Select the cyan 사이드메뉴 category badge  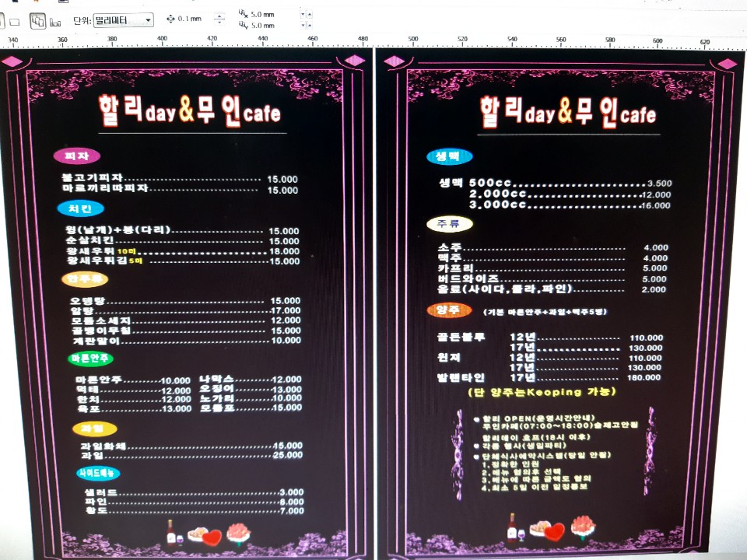98,474
